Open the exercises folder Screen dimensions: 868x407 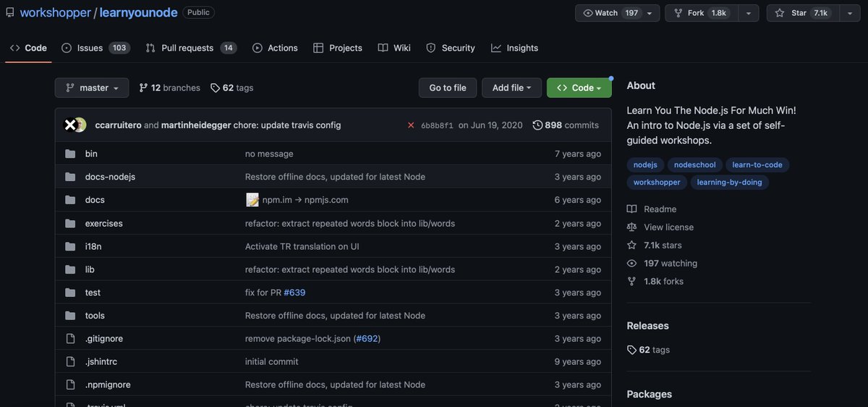pos(104,223)
